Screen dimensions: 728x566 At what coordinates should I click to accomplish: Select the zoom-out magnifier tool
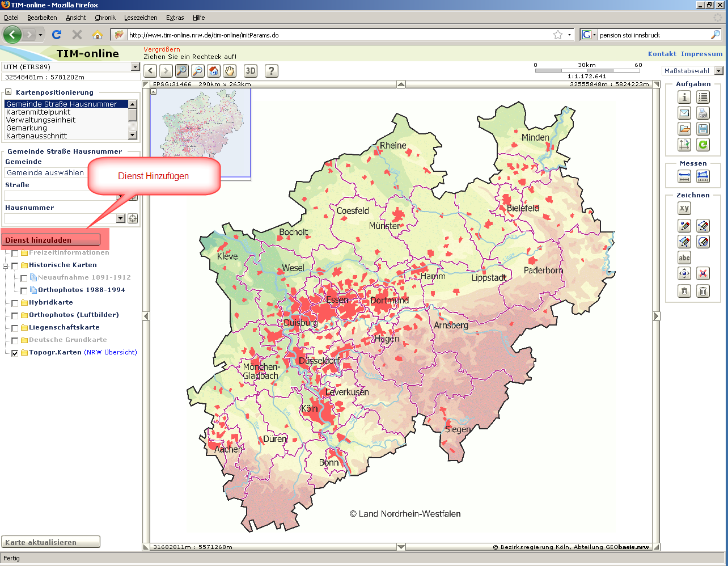point(197,71)
